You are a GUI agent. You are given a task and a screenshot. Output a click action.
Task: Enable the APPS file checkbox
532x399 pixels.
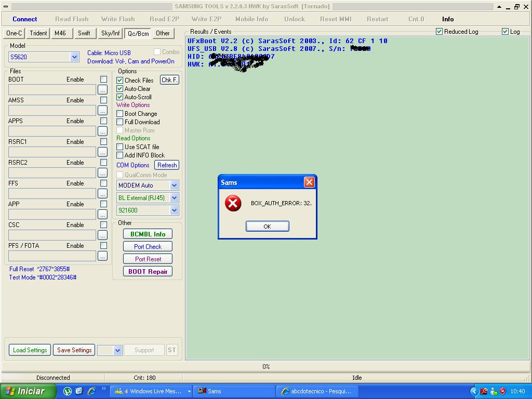103,121
